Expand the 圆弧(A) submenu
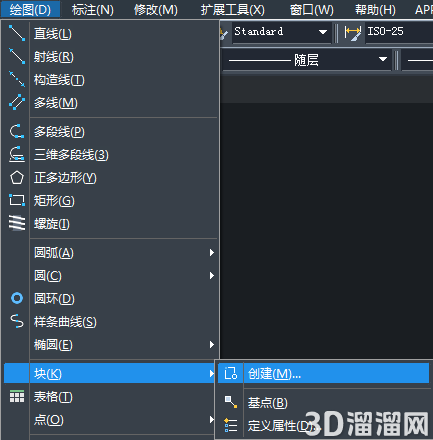Screen dimensions: 433x440 111,253
